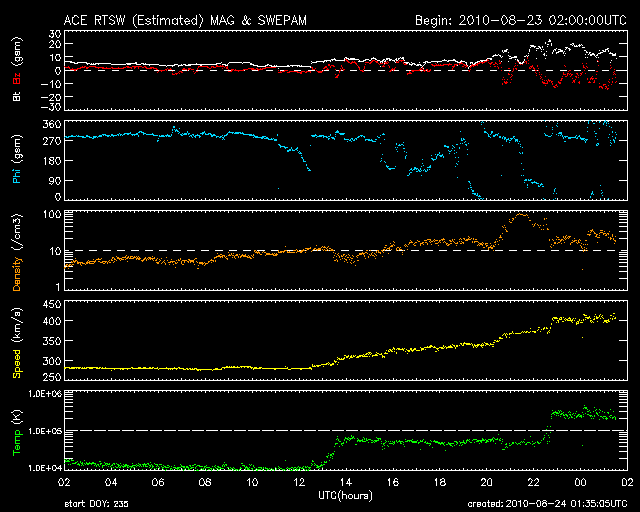Click the 'ACE RTSW (Estimated) MAG & SWEPAM' title
Screen dimensions: 640x512
(x=185, y=20)
